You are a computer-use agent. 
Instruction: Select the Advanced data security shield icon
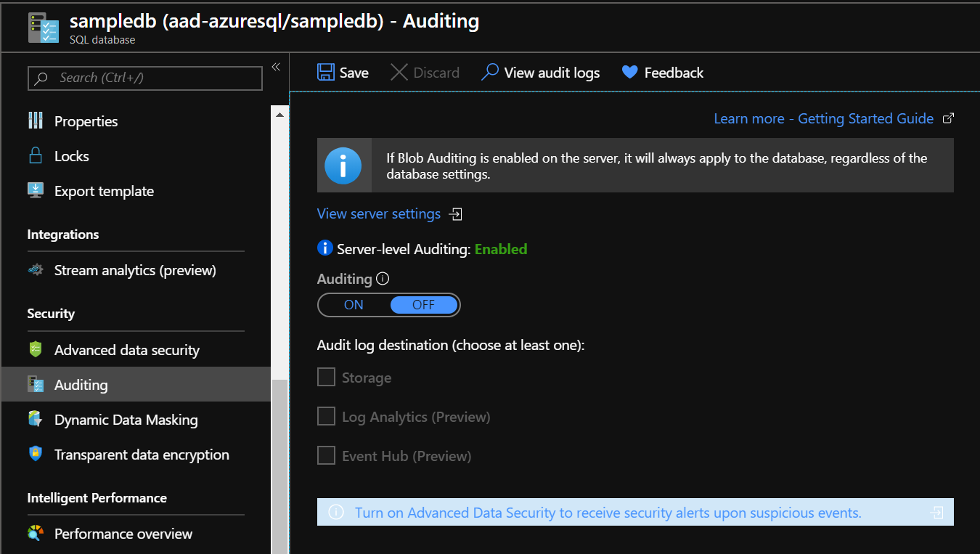tap(36, 349)
